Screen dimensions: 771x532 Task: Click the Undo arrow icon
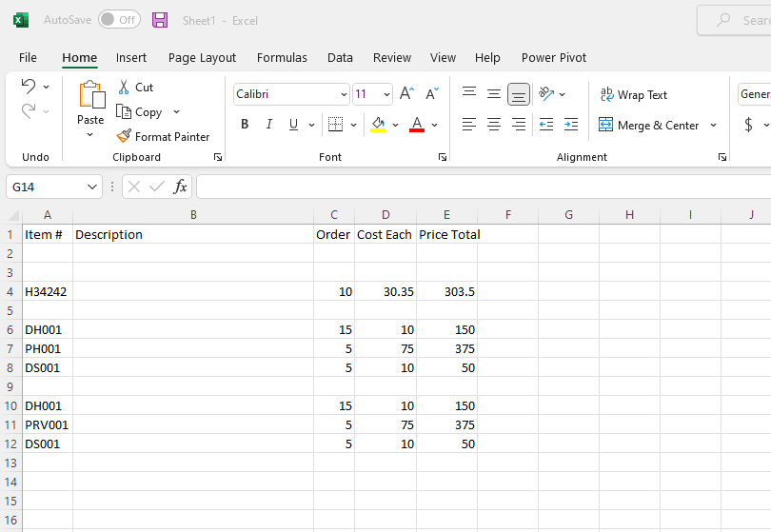click(29, 86)
